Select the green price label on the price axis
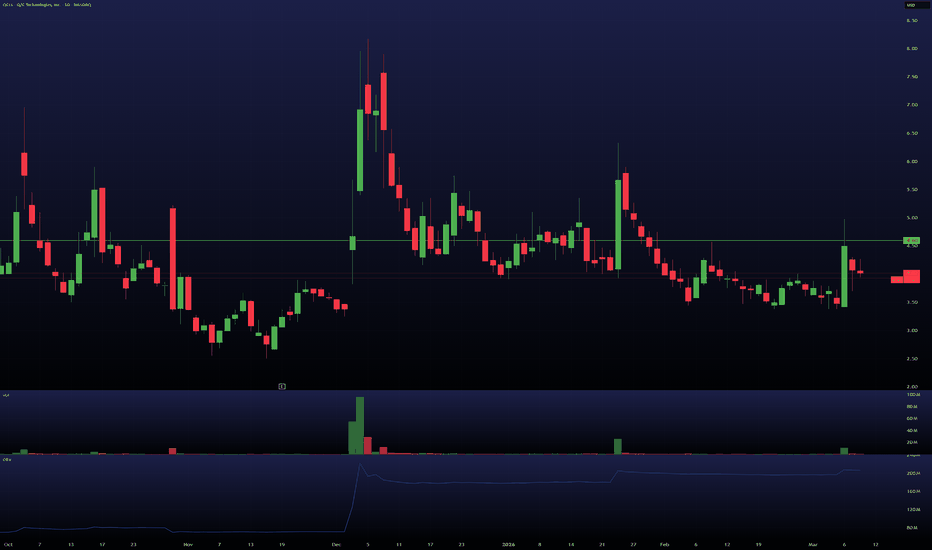Image resolution: width=932 pixels, height=550 pixels. 911,240
